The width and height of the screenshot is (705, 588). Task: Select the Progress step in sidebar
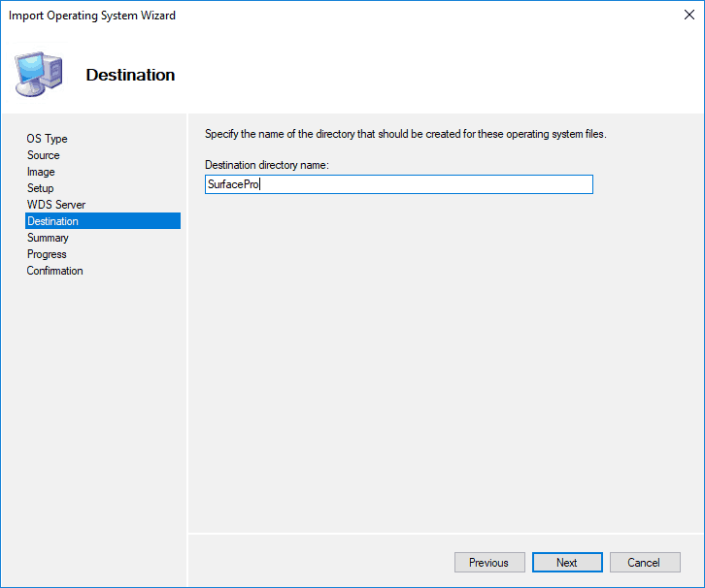(47, 254)
